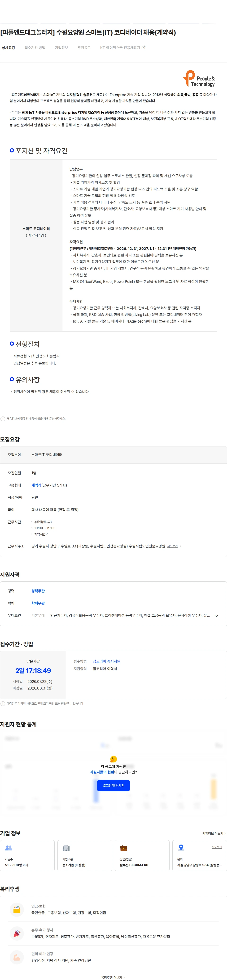This screenshot has height=980, width=227.
Task: Click the 연금·보험 icon
Action: coord(17,910)
